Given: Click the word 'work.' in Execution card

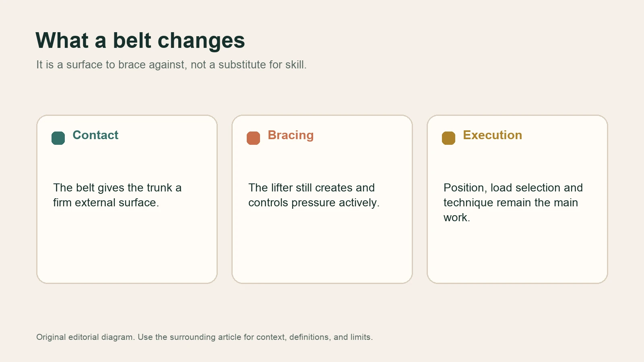Looking at the screenshot, I should click(x=457, y=218).
